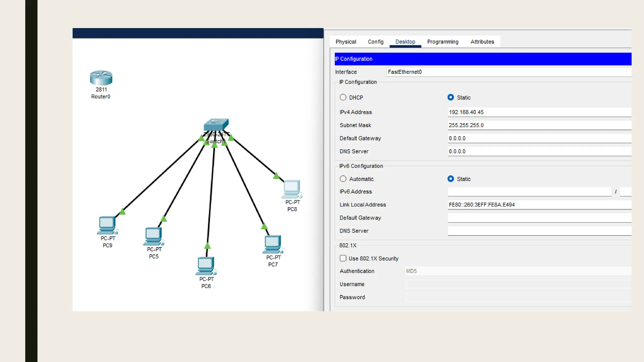Open the MD5 Authentication dropdown
Image resolution: width=644 pixels, height=362 pixels.
517,271
